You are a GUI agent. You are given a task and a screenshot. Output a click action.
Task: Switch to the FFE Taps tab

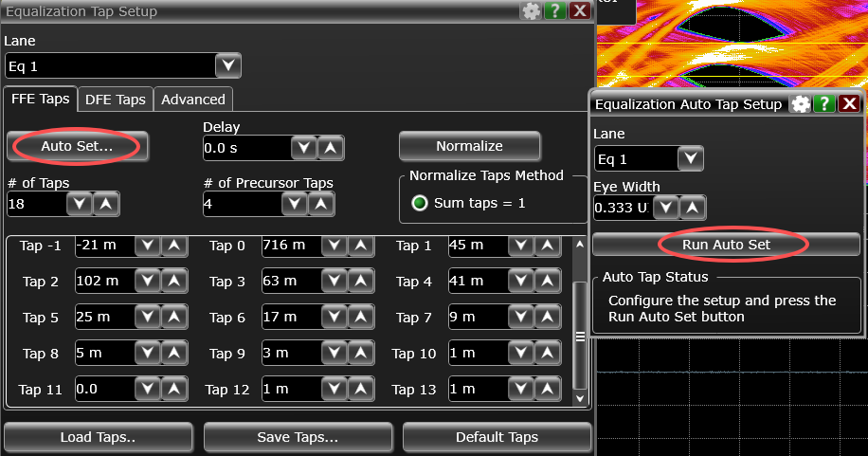40,100
